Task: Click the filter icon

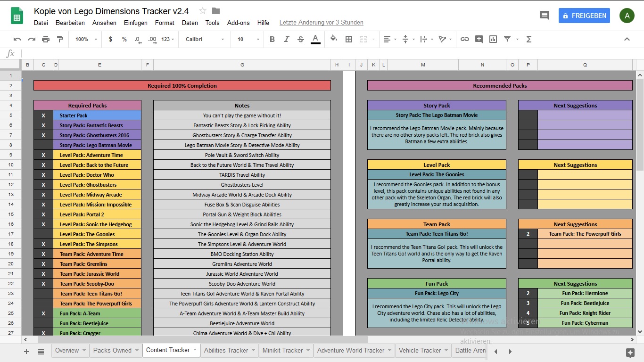Action: pyautogui.click(x=507, y=39)
